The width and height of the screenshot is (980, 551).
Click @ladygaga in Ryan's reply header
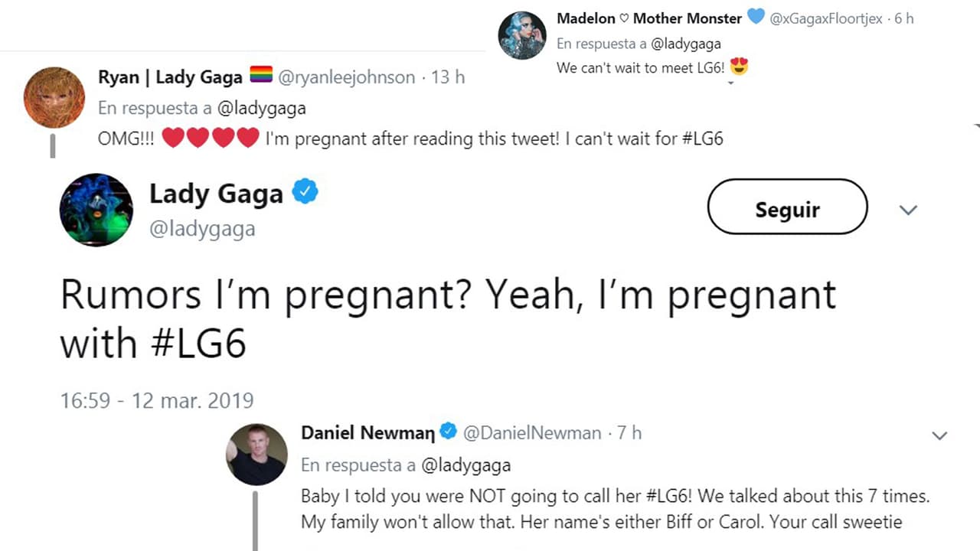pos(263,108)
